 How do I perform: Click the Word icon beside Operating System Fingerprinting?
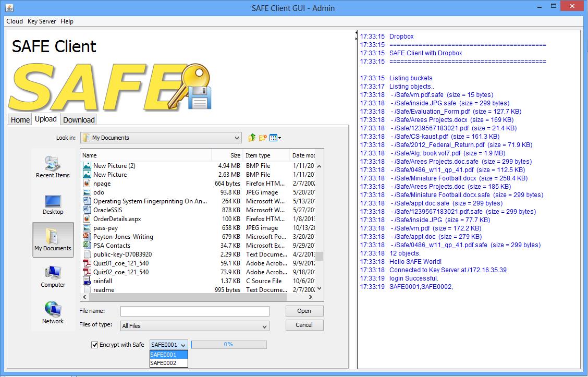coord(87,201)
